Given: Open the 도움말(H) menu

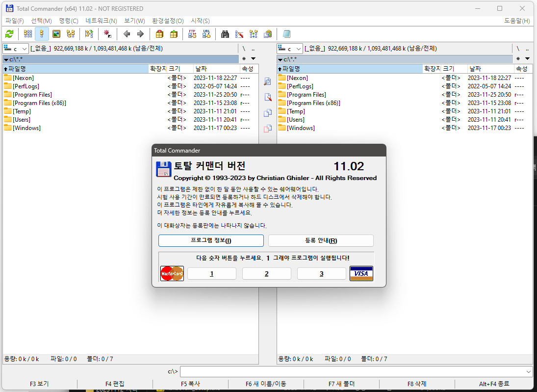Looking at the screenshot, I should tap(517, 21).
